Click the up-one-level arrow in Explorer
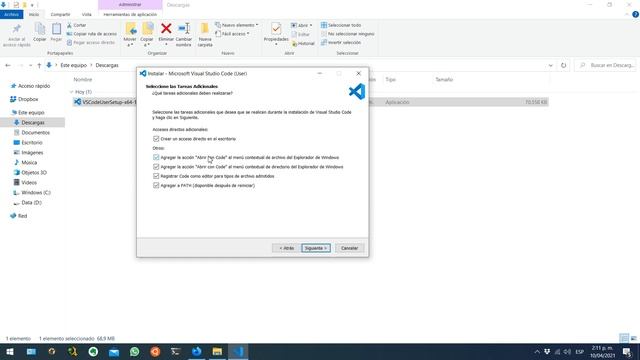Viewport: 640px width, 360px height. click(39, 65)
